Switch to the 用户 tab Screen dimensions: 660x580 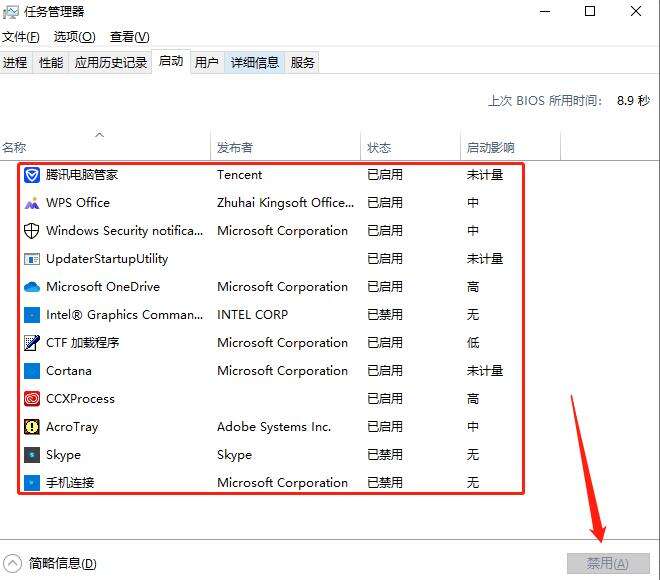pos(207,62)
